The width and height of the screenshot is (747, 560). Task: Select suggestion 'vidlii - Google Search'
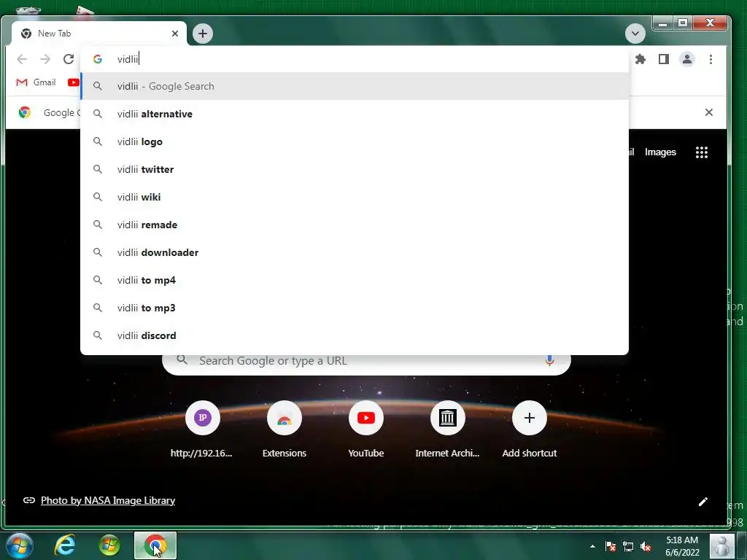355,86
